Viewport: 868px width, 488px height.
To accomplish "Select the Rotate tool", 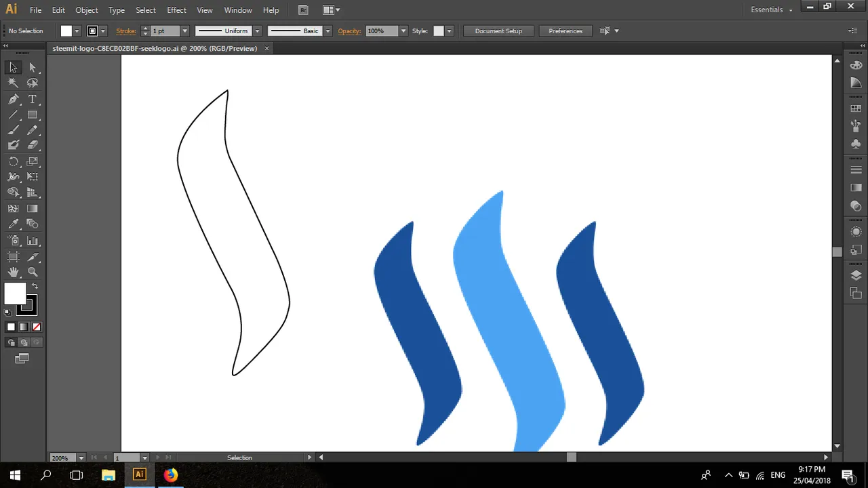I will click(x=13, y=161).
